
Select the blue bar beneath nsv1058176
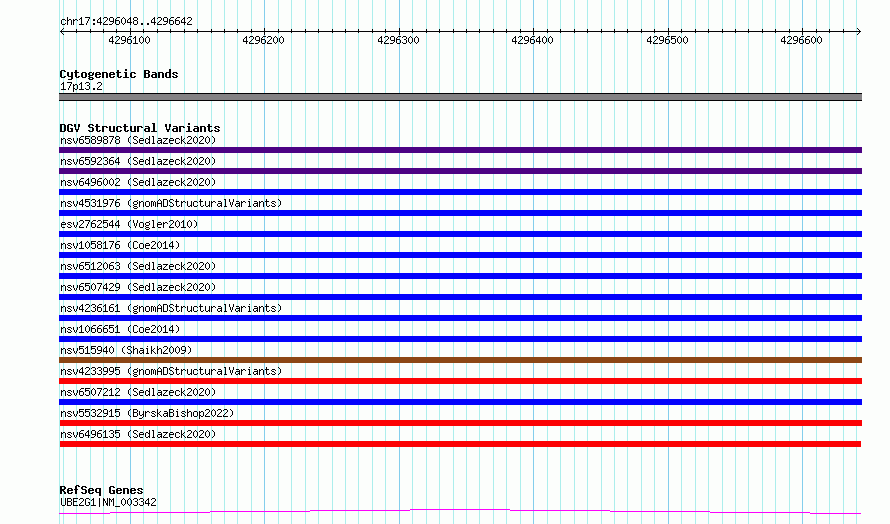click(x=460, y=255)
